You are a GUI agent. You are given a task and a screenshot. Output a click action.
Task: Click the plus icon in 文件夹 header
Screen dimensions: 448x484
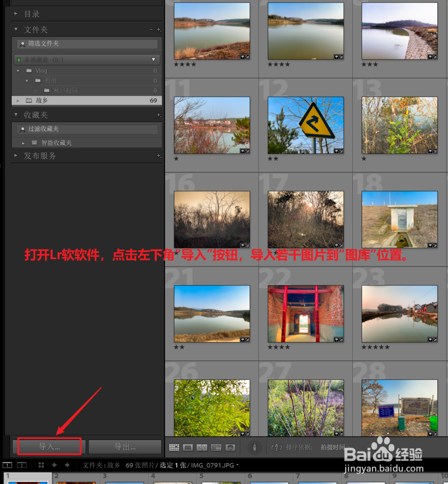click(x=159, y=30)
